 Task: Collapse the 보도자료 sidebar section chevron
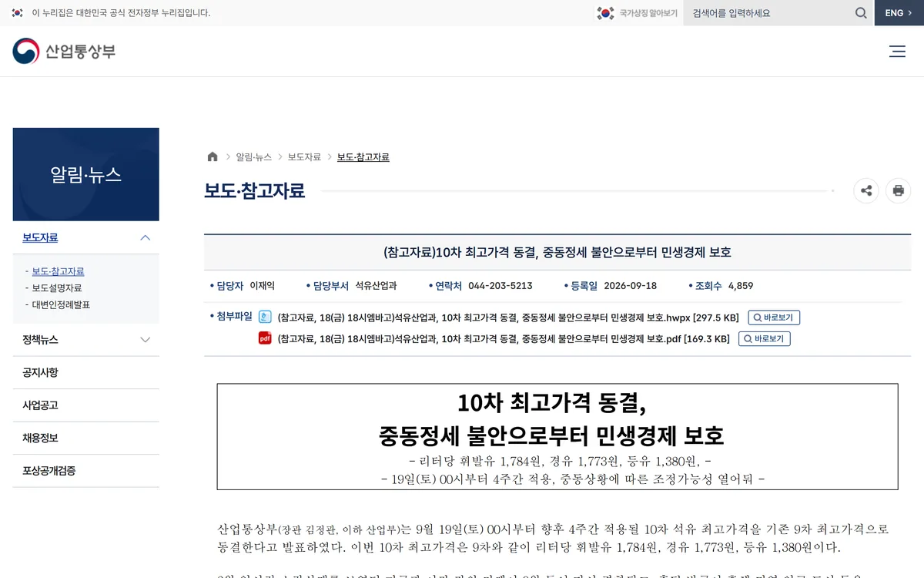click(x=145, y=237)
